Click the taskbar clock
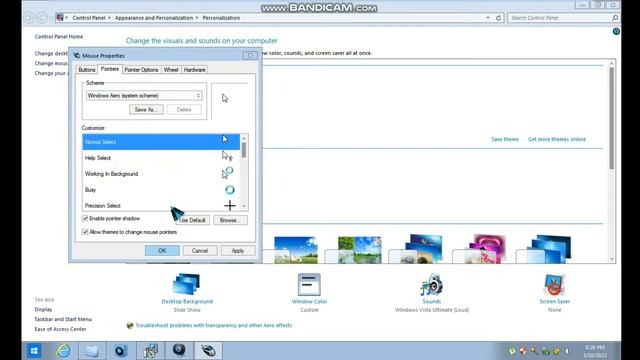Viewport: 640px width, 360px height. coord(595,351)
